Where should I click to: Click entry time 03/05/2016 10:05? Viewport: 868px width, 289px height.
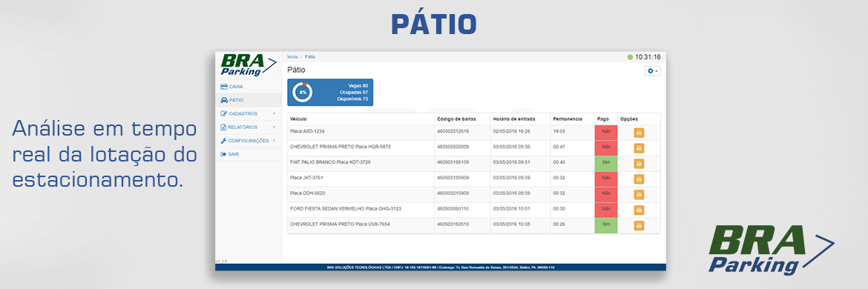coord(511,225)
